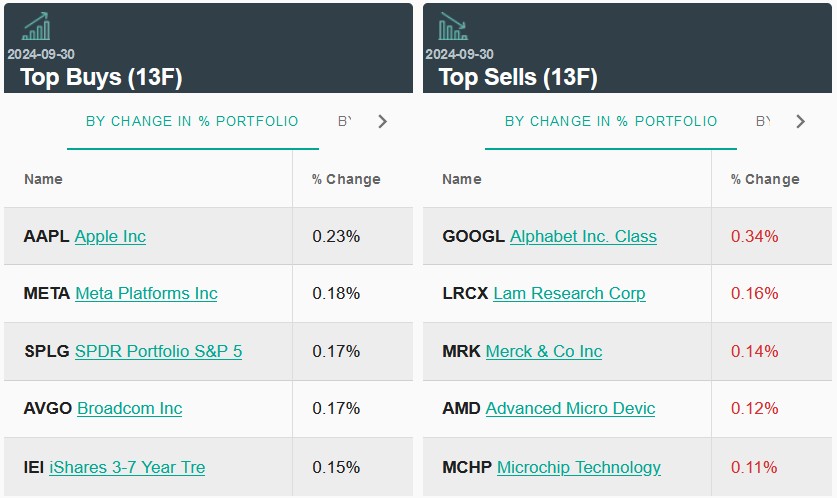Switch to the truncated second tab in Top Buys

coord(345,122)
